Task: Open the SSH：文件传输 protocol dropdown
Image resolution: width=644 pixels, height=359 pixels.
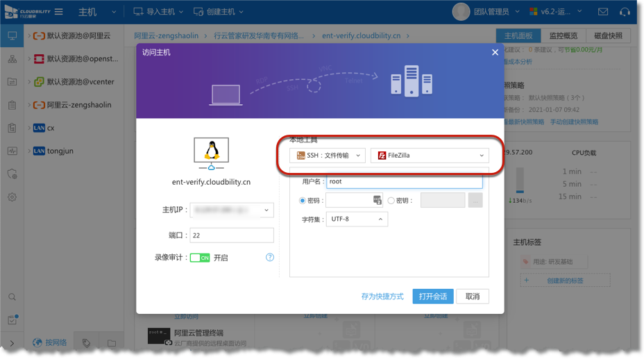Action: coord(328,156)
